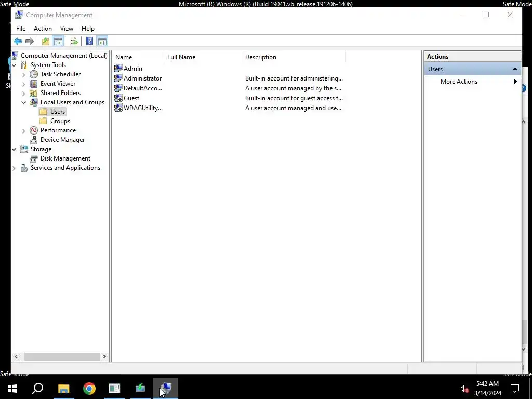
Task: Click the Back arrow toolbar icon
Action: click(x=18, y=42)
